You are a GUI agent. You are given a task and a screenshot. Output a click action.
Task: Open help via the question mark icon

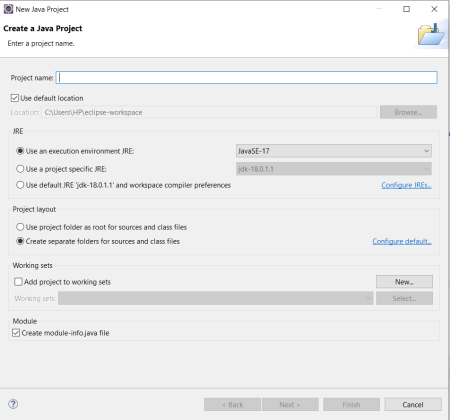(13, 404)
